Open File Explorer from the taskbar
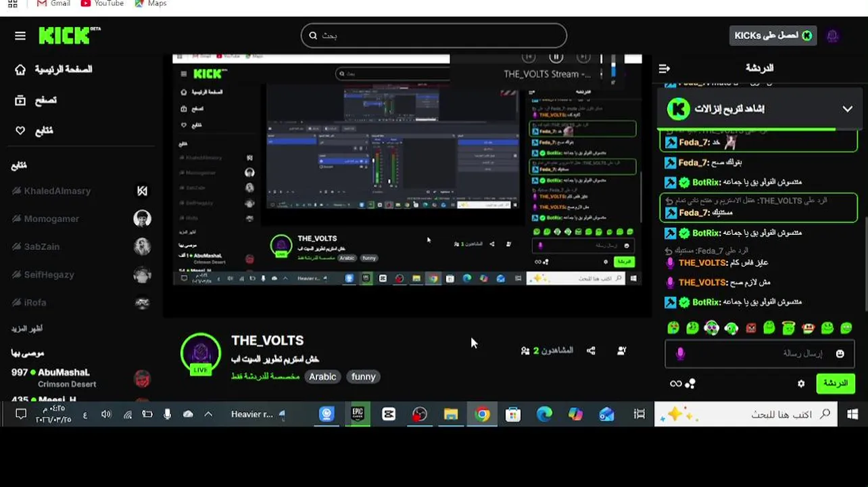868x487 pixels. pos(451,414)
